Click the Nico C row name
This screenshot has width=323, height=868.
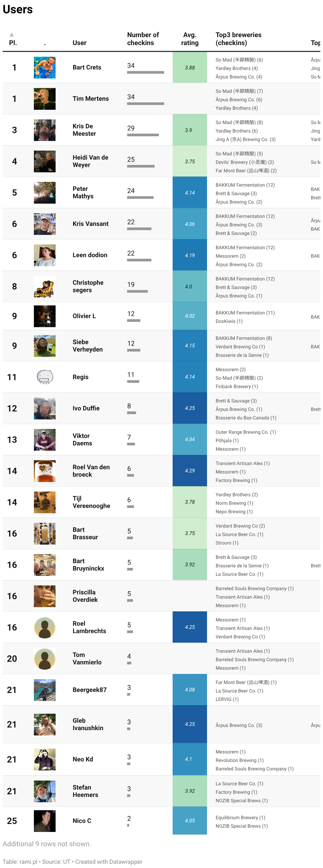82,821
